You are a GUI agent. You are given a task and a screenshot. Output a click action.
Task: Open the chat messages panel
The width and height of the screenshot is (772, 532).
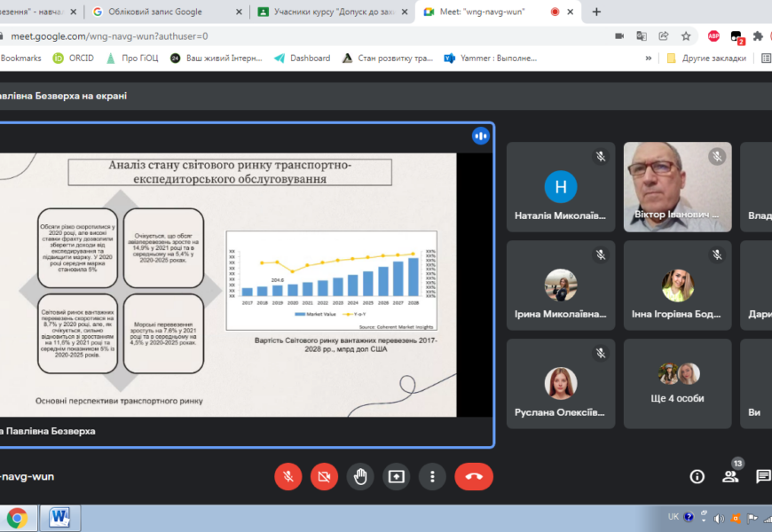[763, 476]
